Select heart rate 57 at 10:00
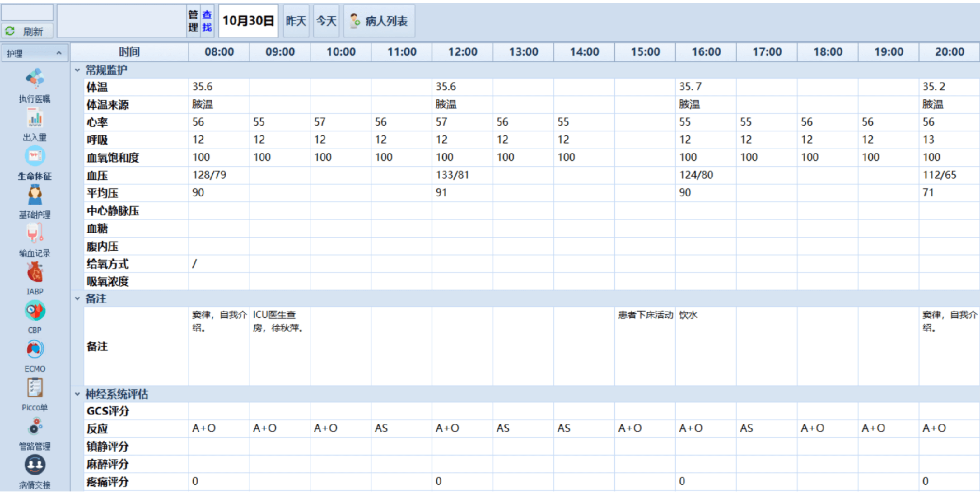 point(319,122)
